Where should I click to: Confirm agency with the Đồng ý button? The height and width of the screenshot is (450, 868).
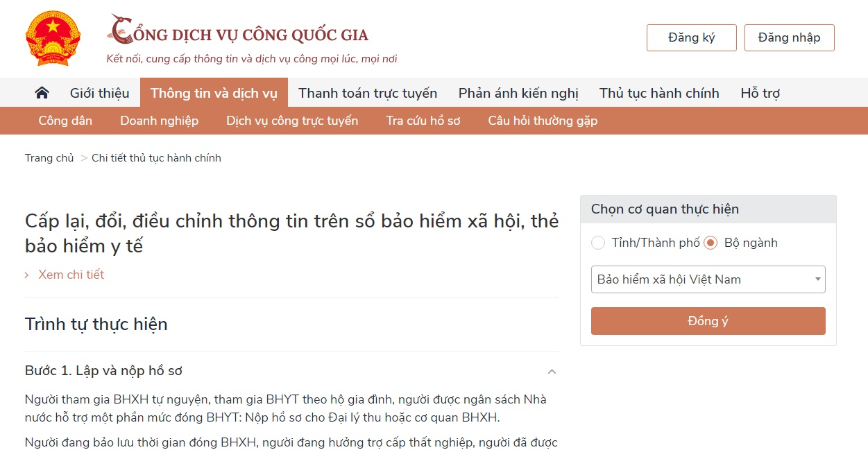coord(708,320)
